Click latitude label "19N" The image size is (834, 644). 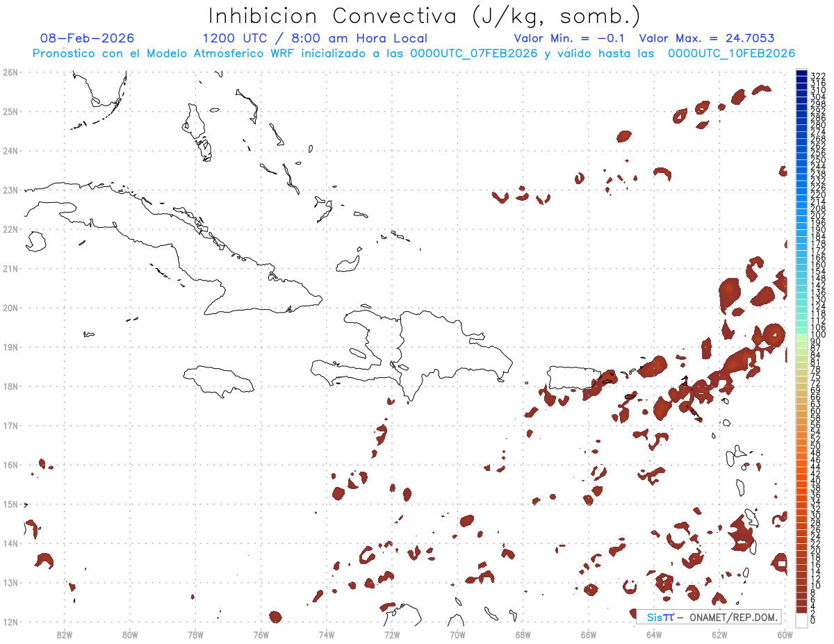[10, 347]
